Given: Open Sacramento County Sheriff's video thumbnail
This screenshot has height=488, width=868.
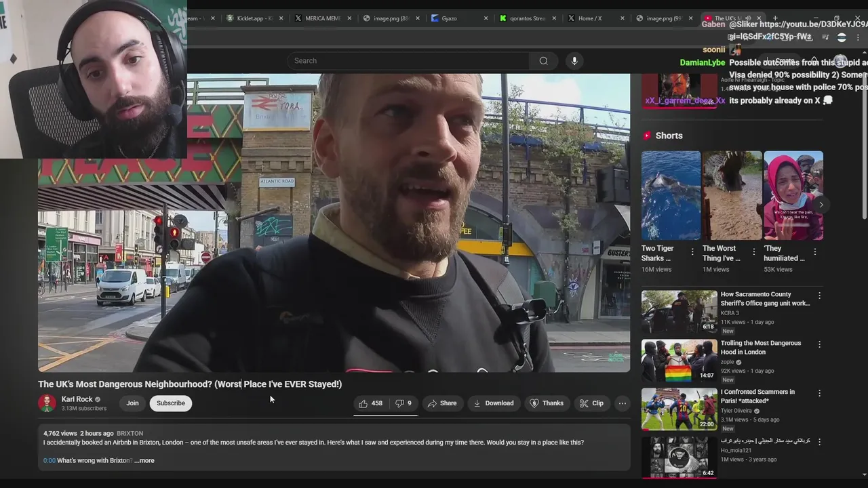Looking at the screenshot, I should tap(679, 311).
